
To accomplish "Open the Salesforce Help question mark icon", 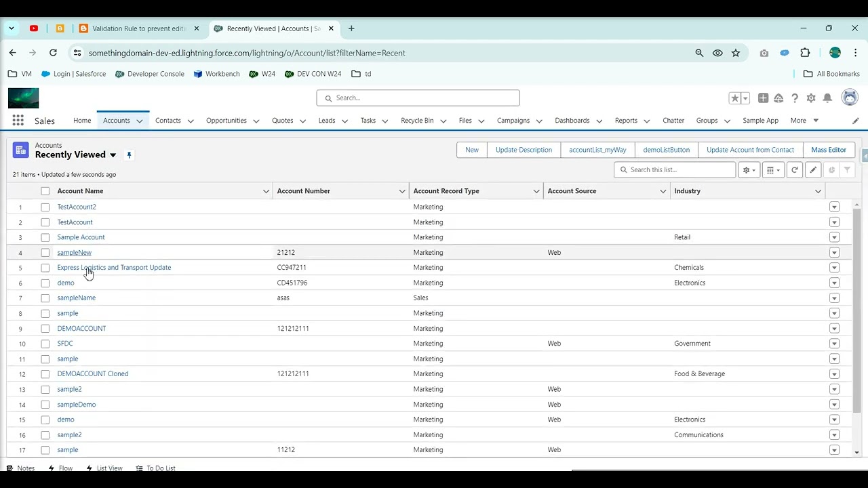I will pyautogui.click(x=795, y=98).
